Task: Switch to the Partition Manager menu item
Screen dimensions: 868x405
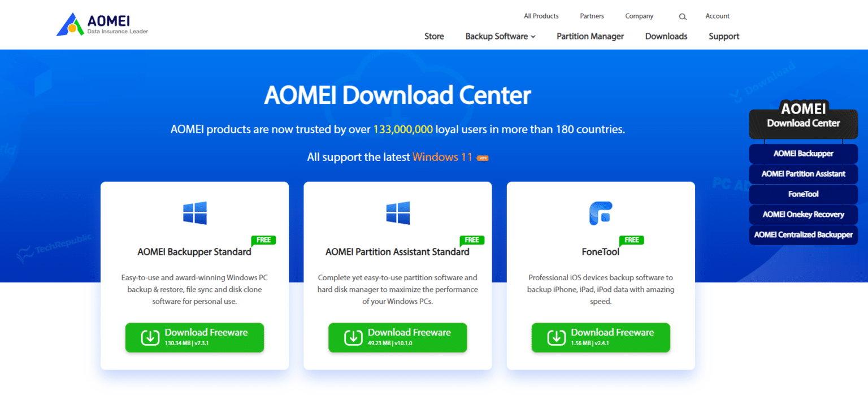Action: 590,36
